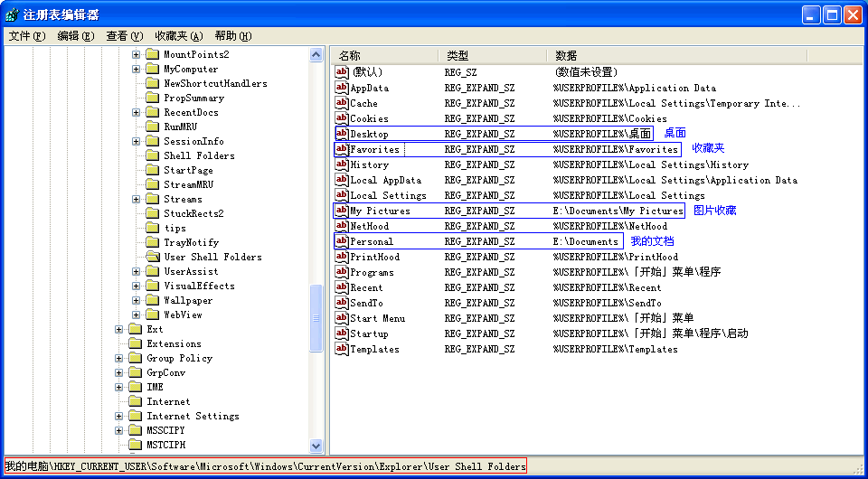Click the Registry Editor title bar icon
Image resolution: width=868 pixels, height=479 pixels.
(12, 14)
